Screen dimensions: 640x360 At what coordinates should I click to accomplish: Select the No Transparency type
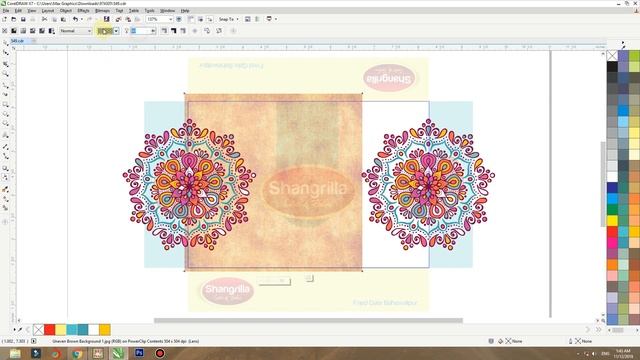(x=4, y=31)
